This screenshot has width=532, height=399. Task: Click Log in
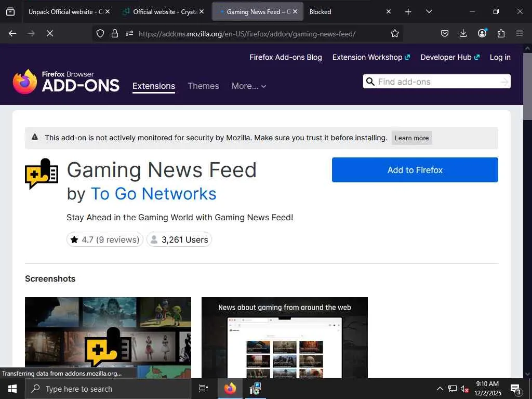[x=500, y=57]
